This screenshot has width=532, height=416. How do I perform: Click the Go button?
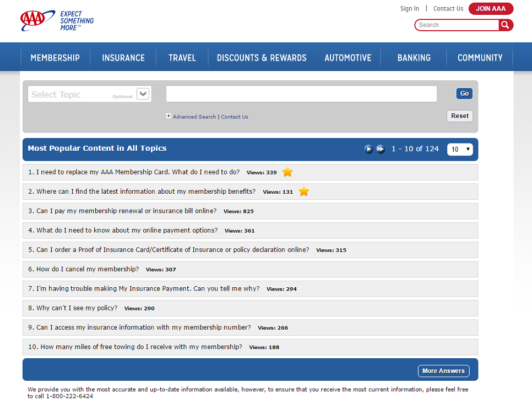pyautogui.click(x=464, y=94)
